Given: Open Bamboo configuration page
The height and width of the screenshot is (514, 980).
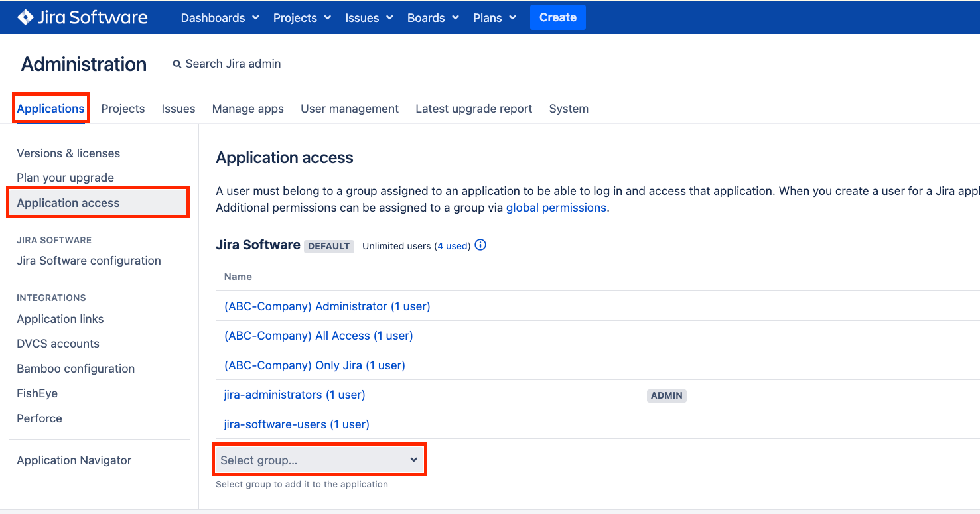Looking at the screenshot, I should point(76,369).
